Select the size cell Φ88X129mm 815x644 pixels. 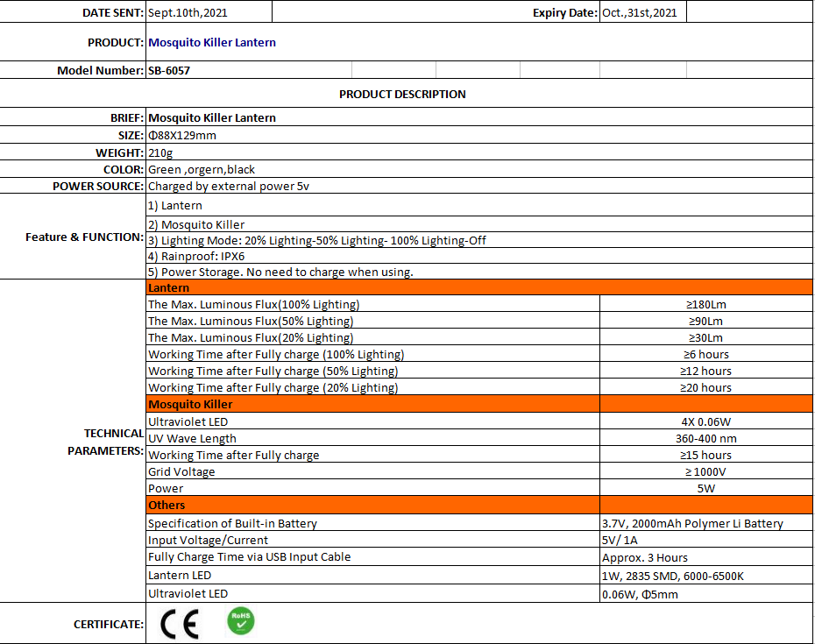pos(181,135)
